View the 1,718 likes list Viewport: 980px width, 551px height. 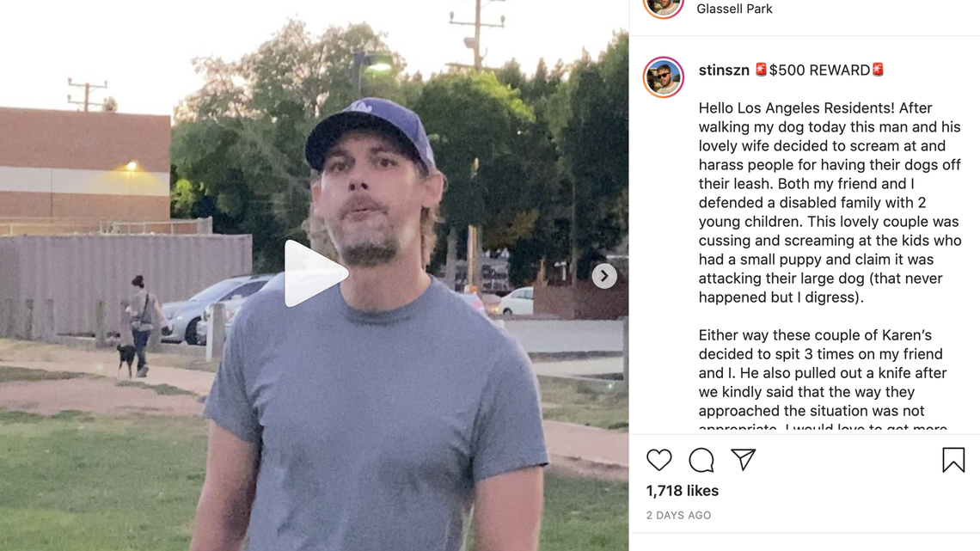point(683,491)
